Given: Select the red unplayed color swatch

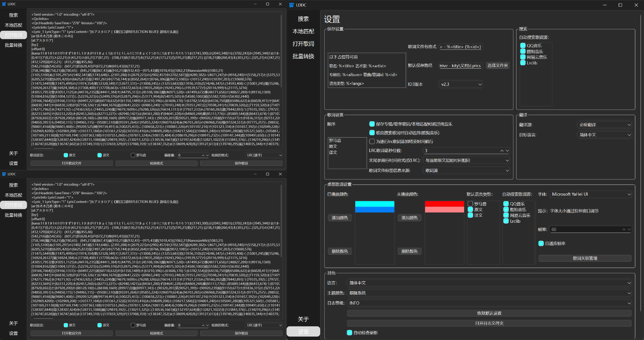Looking at the screenshot, I should point(444,204).
